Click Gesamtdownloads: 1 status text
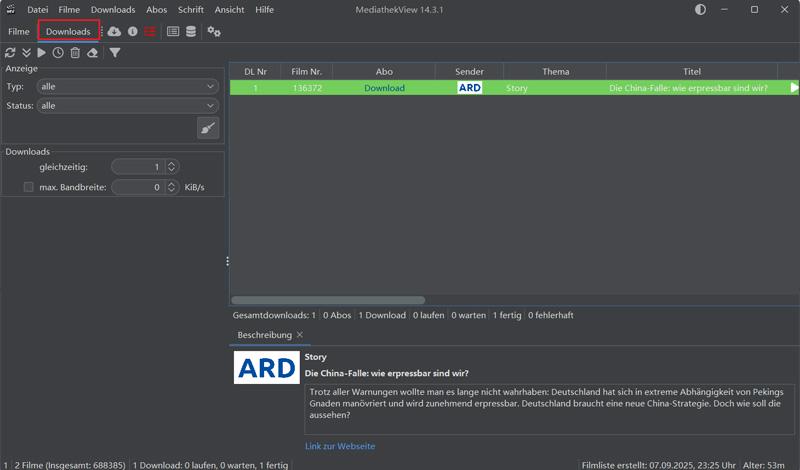 pyautogui.click(x=274, y=315)
